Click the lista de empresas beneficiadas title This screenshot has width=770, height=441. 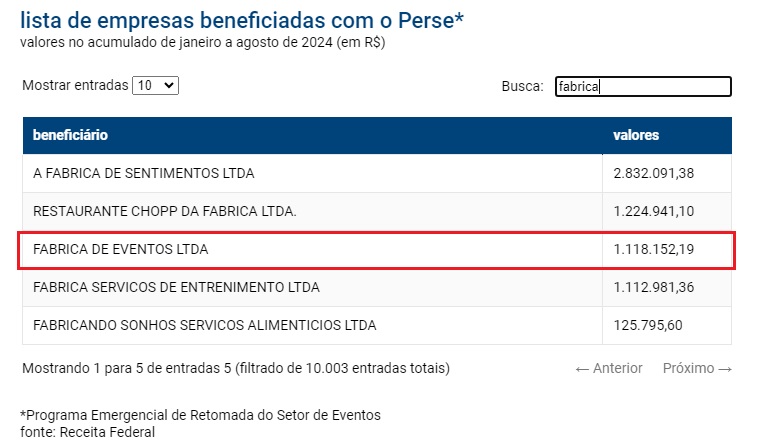tap(242, 20)
